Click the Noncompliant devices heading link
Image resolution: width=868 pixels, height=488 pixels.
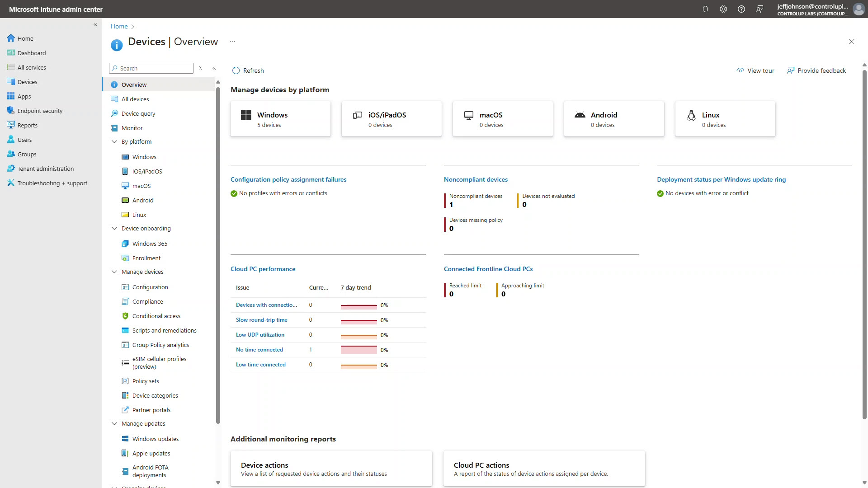click(476, 179)
